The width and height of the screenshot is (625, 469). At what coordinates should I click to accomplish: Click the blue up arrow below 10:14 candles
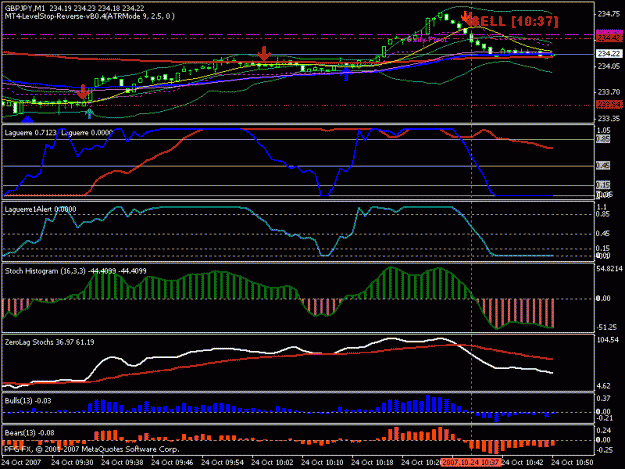(346, 74)
